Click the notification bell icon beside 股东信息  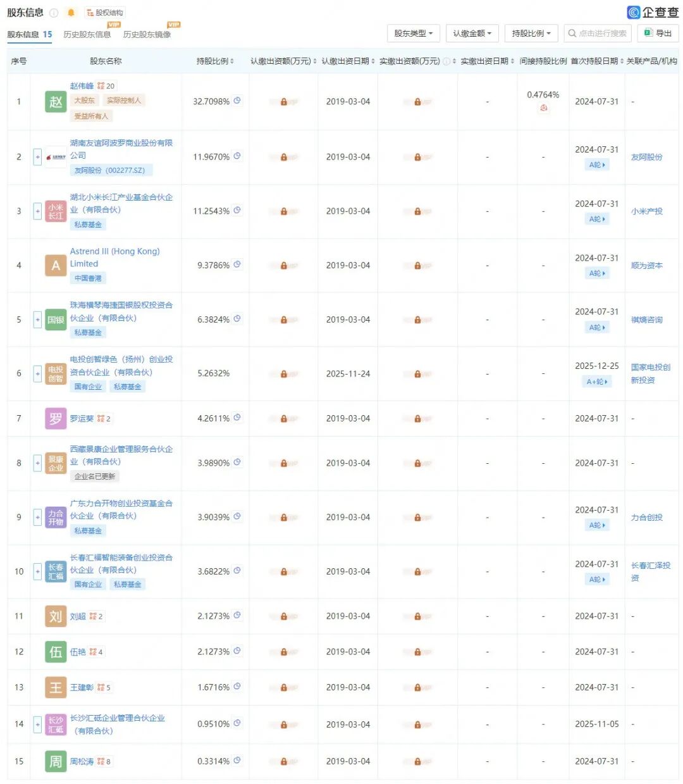coord(71,13)
